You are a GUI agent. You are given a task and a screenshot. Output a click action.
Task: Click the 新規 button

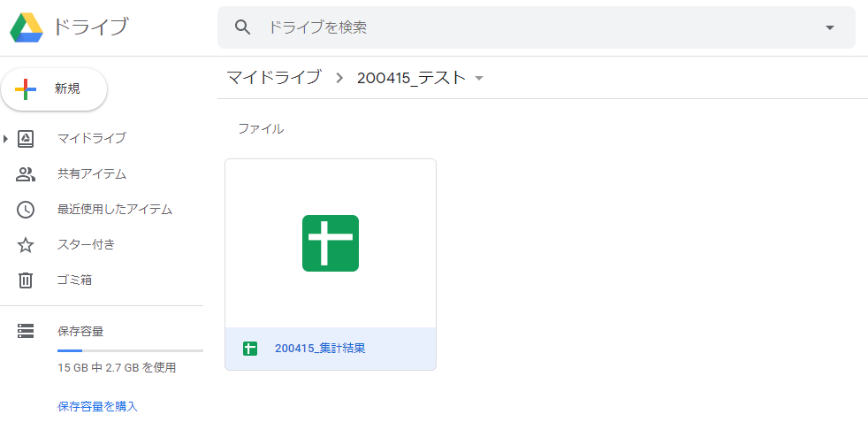tap(54, 89)
